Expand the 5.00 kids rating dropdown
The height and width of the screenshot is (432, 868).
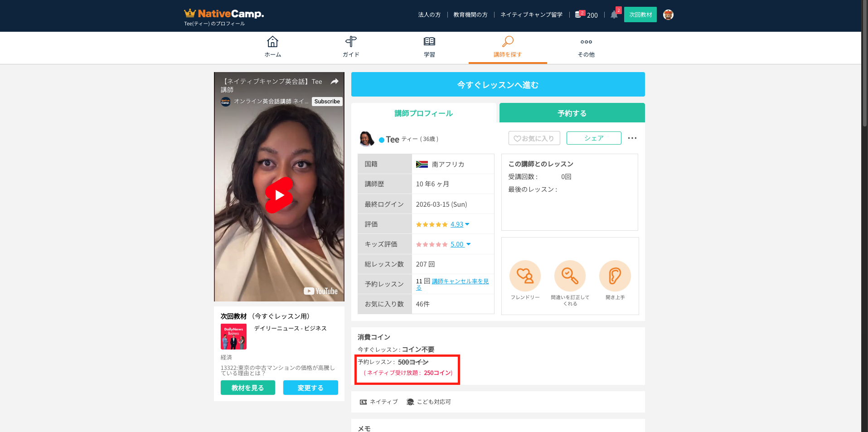(468, 244)
